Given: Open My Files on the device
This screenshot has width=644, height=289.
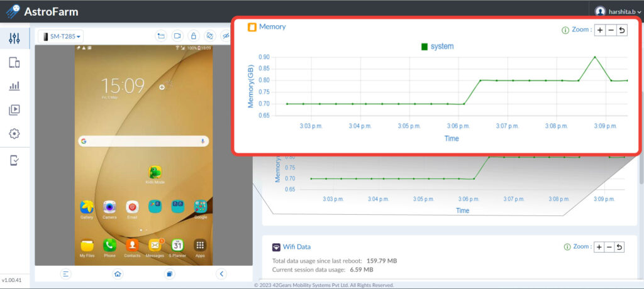Looking at the screenshot, I should point(87,248).
